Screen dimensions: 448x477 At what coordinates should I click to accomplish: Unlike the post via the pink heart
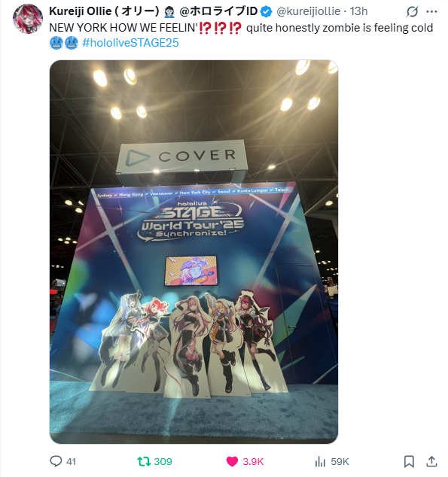232,461
